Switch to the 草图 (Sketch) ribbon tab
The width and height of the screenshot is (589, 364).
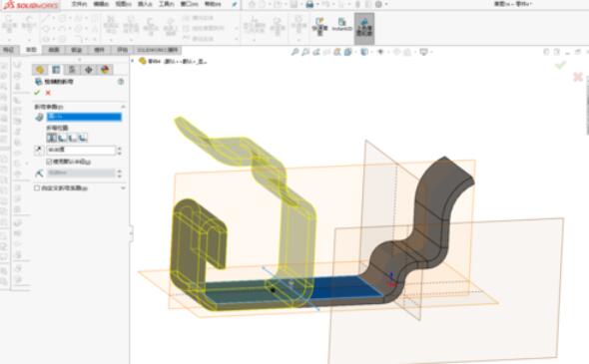coord(31,50)
